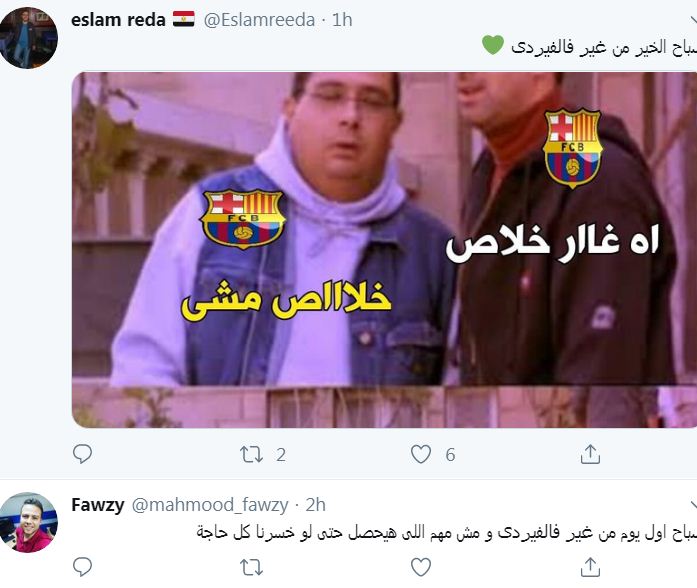Screen dimensions: 697x588
Task: Open @mahmood_fawzy handle link
Action: pos(210,505)
